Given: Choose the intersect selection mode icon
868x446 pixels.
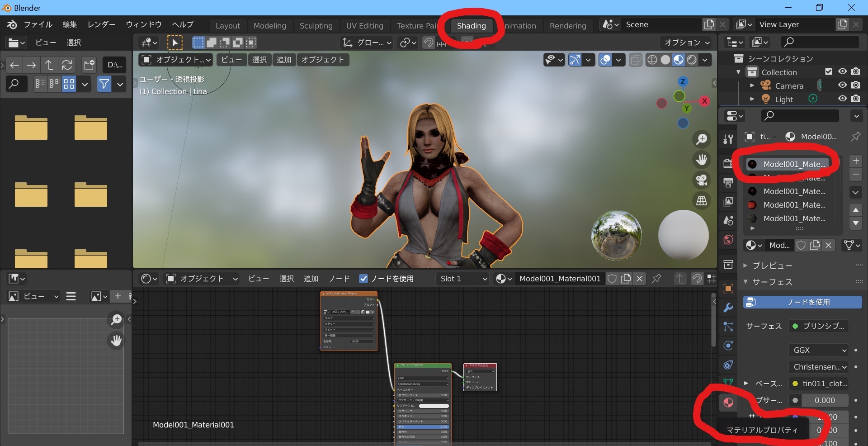Looking at the screenshot, I should [x=251, y=43].
